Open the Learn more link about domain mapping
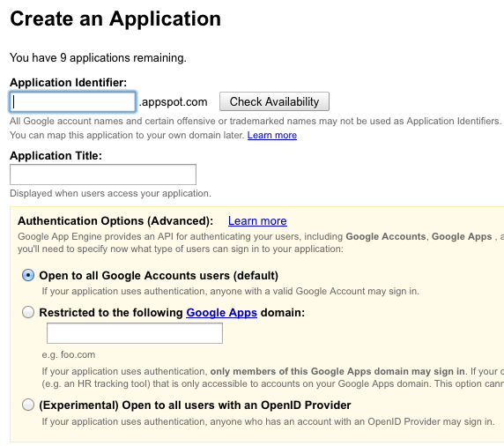Screen dimensions: 504x446 coord(272,135)
